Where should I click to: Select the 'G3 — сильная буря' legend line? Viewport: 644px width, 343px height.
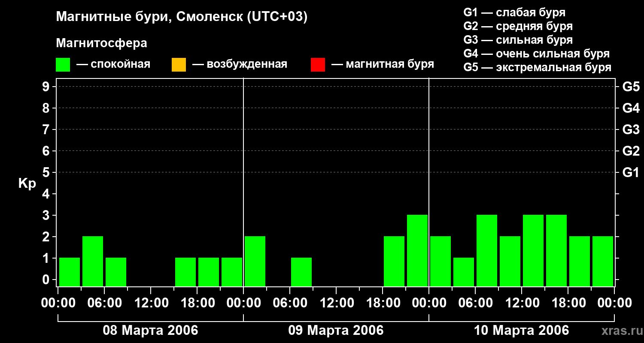pyautogui.click(x=518, y=40)
